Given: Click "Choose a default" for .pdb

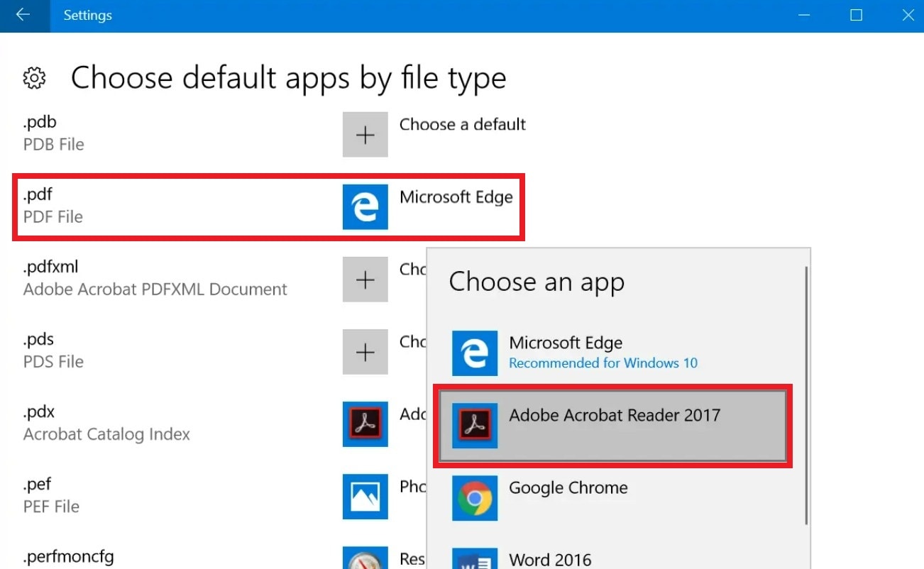Looking at the screenshot, I should (x=462, y=125).
